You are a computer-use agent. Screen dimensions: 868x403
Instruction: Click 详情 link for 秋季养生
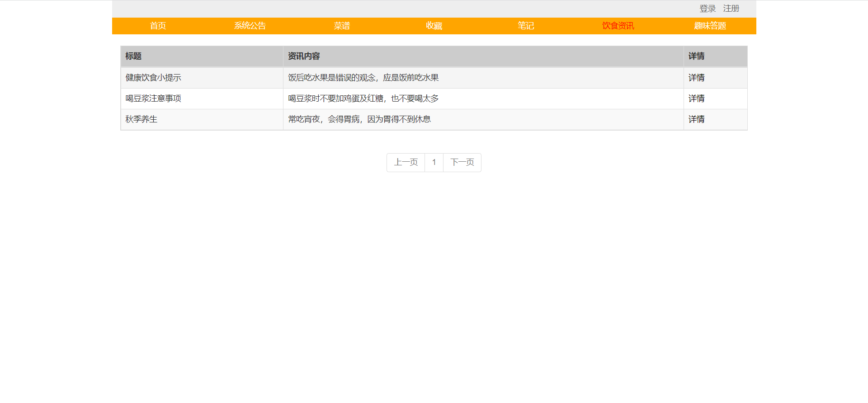pos(696,119)
